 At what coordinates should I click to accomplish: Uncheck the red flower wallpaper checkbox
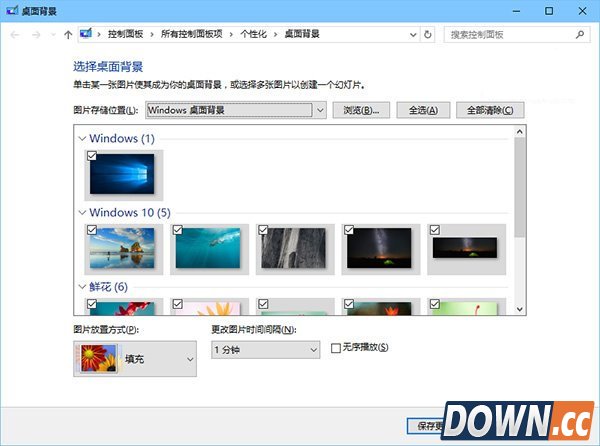[92, 304]
